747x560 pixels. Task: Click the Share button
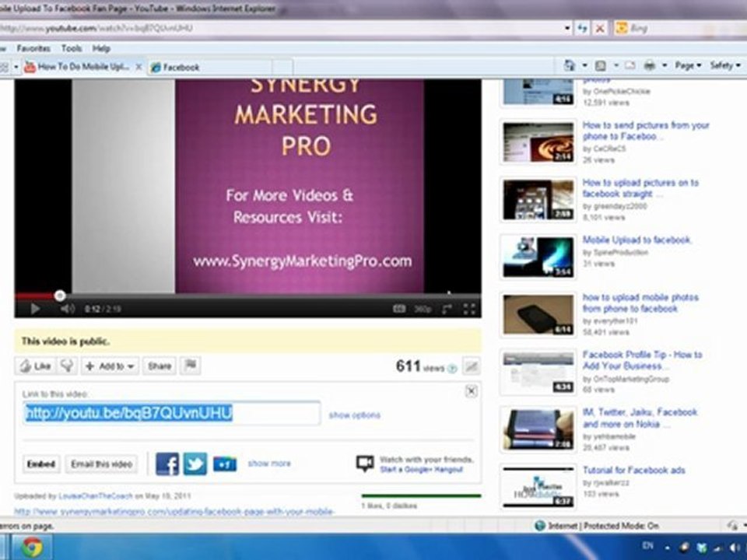pyautogui.click(x=160, y=366)
